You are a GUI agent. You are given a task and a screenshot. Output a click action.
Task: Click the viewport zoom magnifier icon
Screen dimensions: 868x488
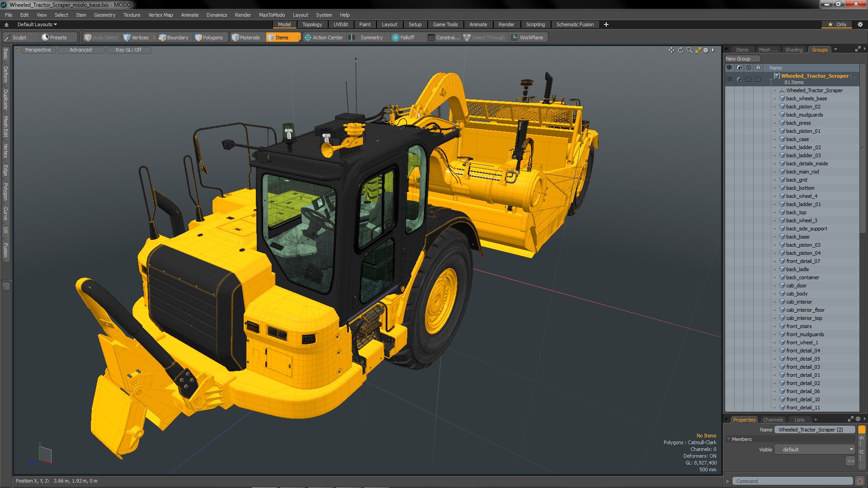coord(689,50)
